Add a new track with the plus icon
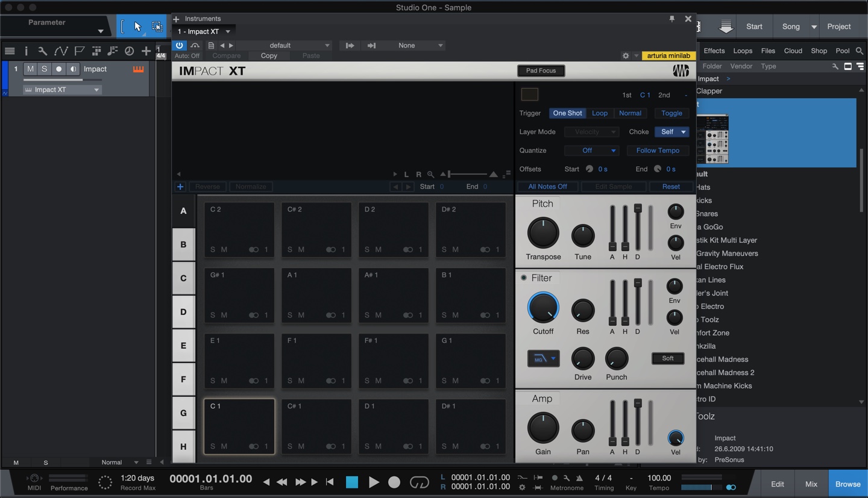Viewport: 868px width, 498px height. [x=146, y=51]
